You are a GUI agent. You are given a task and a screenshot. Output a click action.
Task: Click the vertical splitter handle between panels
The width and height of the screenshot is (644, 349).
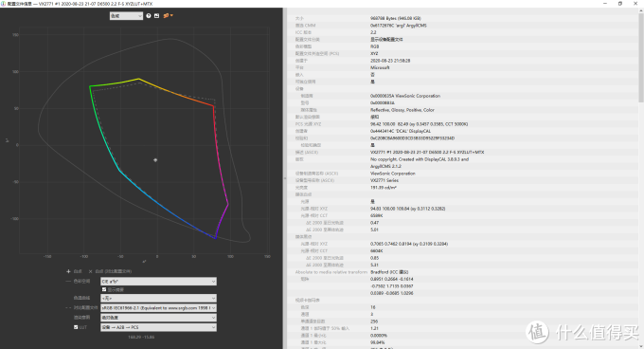pyautogui.click(x=285, y=178)
